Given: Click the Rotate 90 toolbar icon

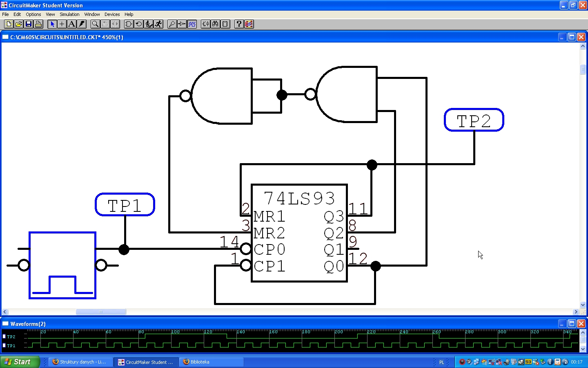Looking at the screenshot, I should tap(105, 24).
